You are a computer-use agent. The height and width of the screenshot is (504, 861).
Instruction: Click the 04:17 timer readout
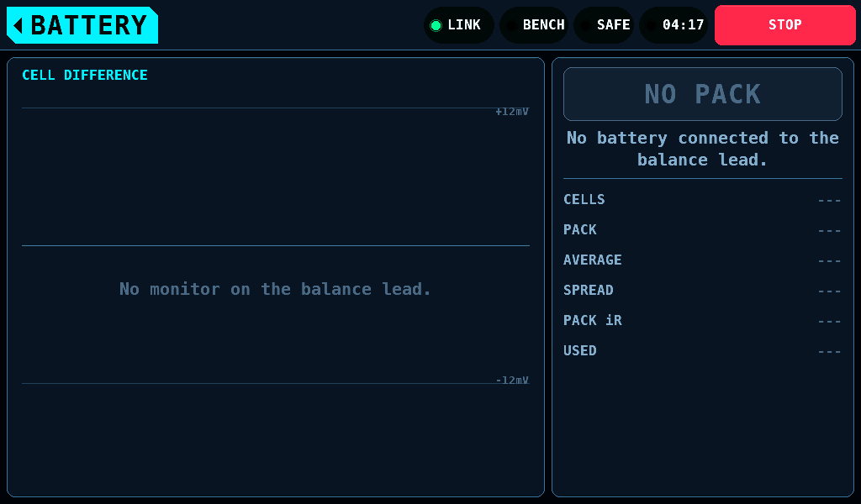pos(673,25)
